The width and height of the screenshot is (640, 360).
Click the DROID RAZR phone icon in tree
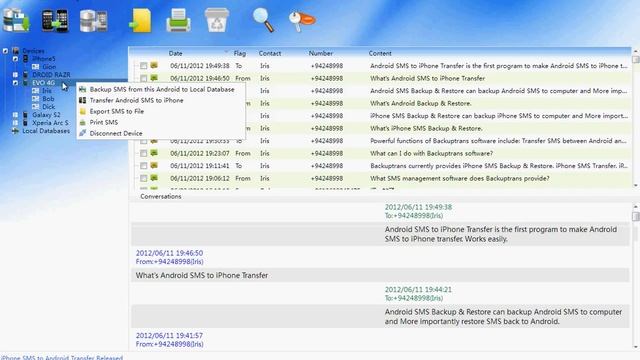(26, 75)
